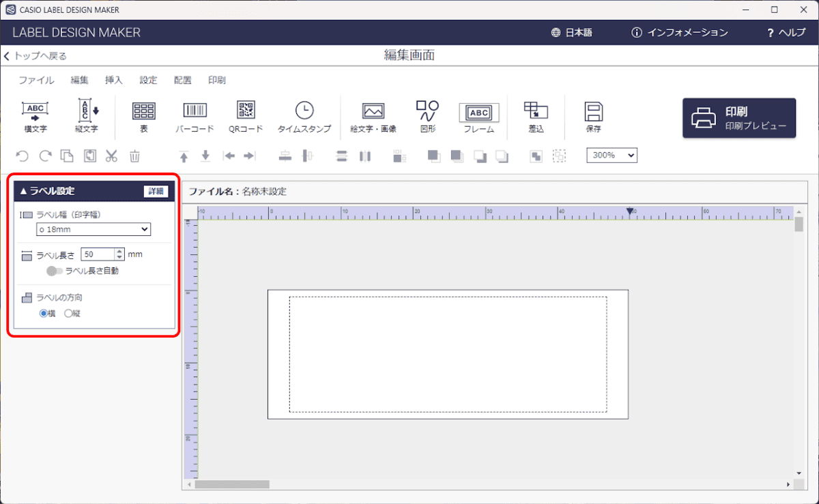Click the align-right arrow icon

(249, 156)
